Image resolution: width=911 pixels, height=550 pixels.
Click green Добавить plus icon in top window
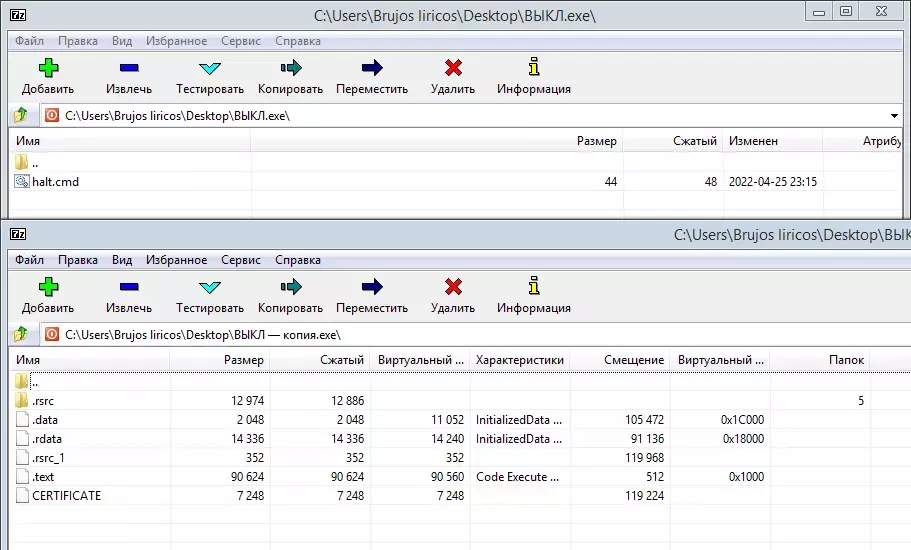tap(48, 68)
